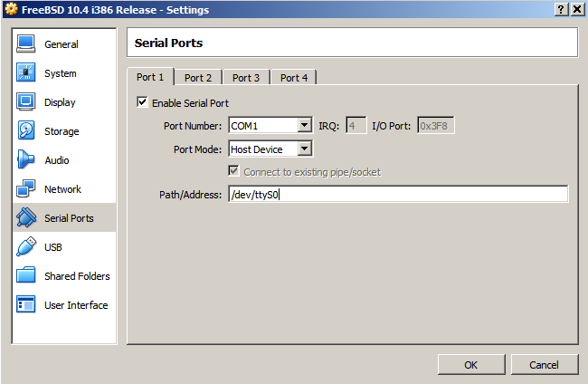Select the General label in sidebar

point(62,44)
